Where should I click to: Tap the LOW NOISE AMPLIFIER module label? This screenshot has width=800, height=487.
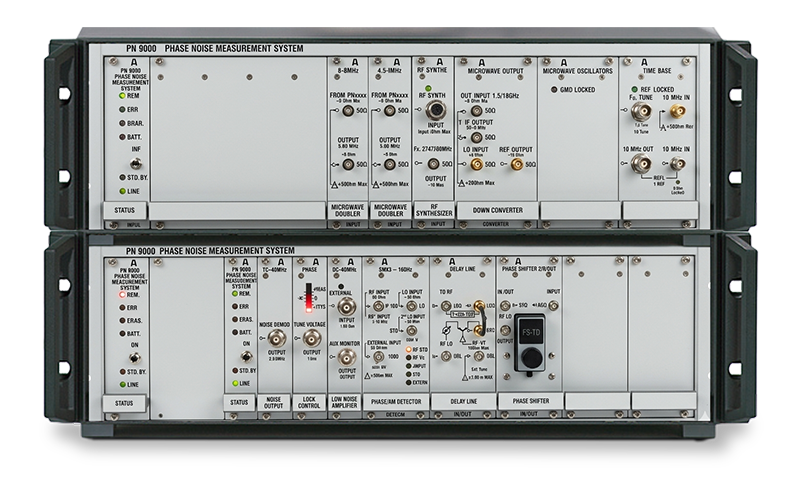[x=345, y=402]
